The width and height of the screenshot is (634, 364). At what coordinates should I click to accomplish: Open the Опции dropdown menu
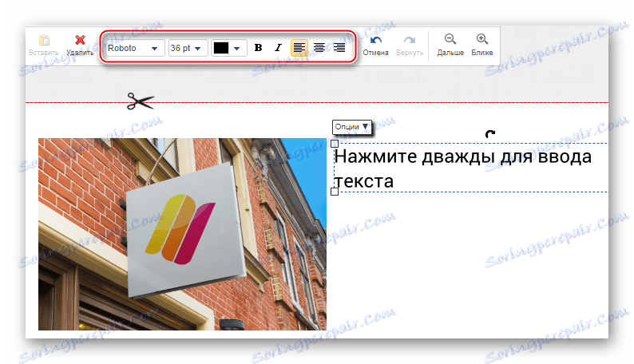(352, 127)
